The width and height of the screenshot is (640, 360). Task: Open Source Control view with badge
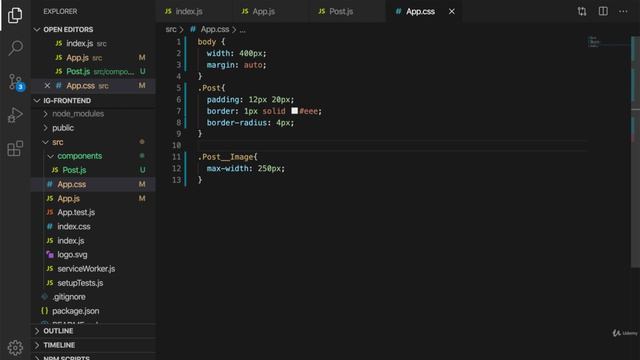pyautogui.click(x=16, y=82)
